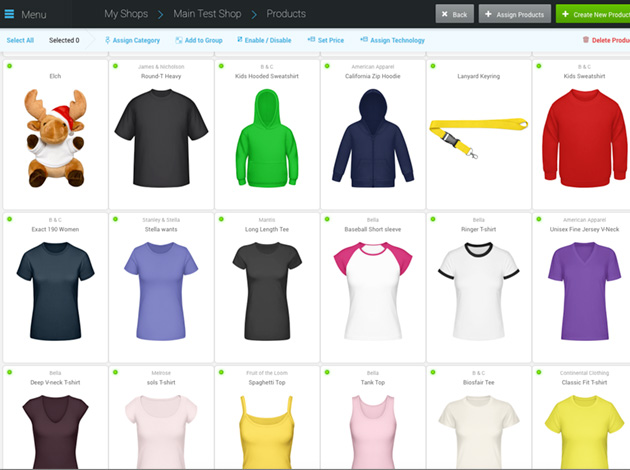Viewport: 630px width, 470px height.
Task: Select the purple Unisex Fine Jersey V-Neck image
Action: [x=585, y=291]
